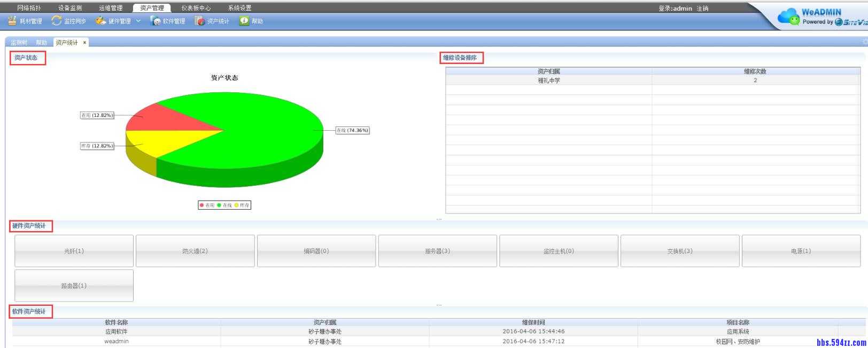Collapse splitter dots above 硬件资产统计
This screenshot has height=348, width=868.
pyautogui.click(x=439, y=219)
